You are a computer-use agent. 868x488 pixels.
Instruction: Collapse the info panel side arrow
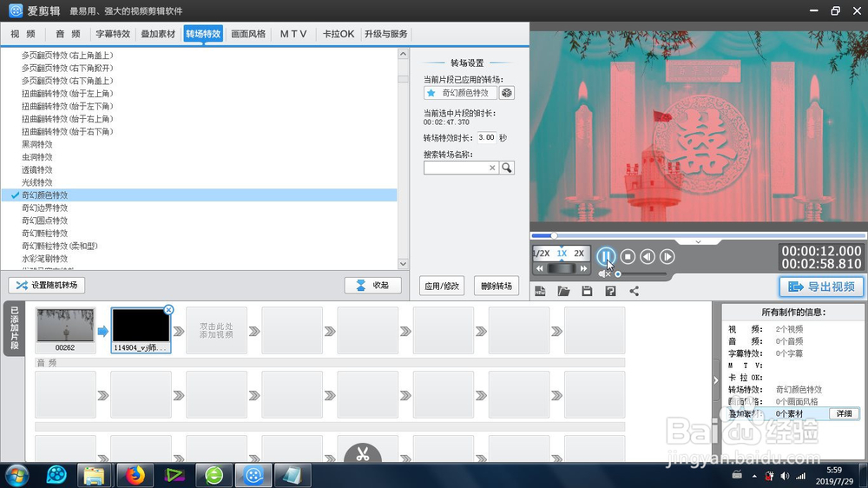pyautogui.click(x=716, y=380)
